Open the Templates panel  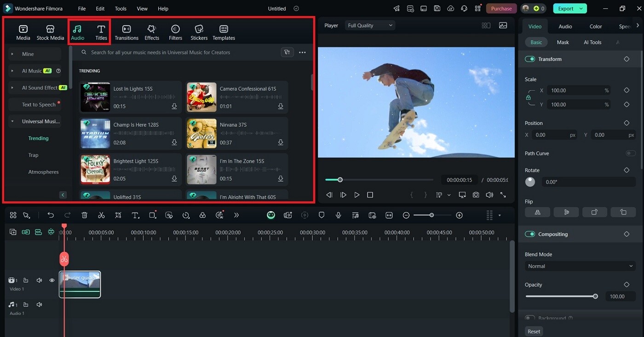(x=224, y=32)
